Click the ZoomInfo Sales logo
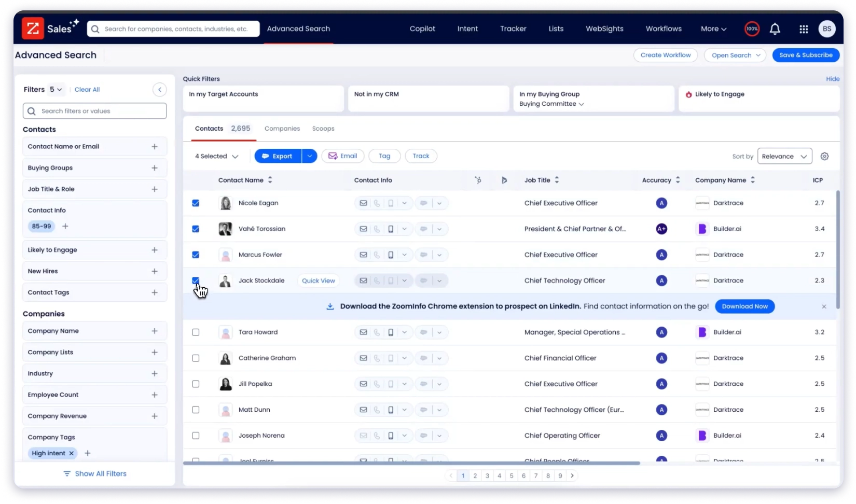 [50, 29]
